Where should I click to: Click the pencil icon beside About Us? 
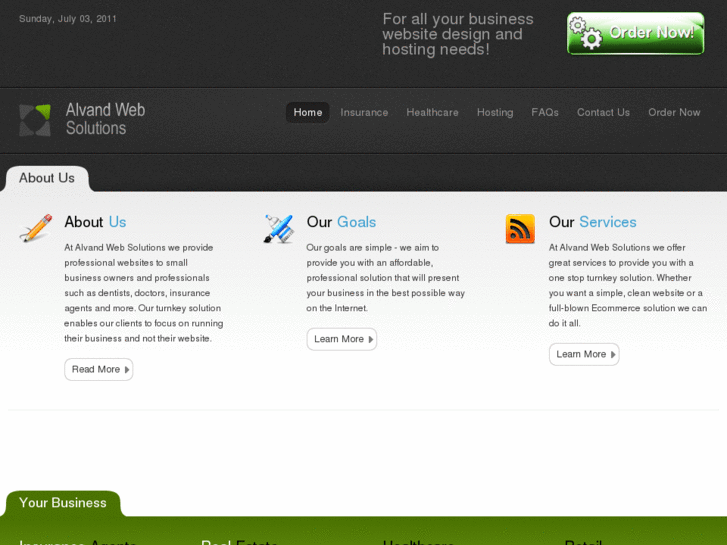tap(36, 228)
